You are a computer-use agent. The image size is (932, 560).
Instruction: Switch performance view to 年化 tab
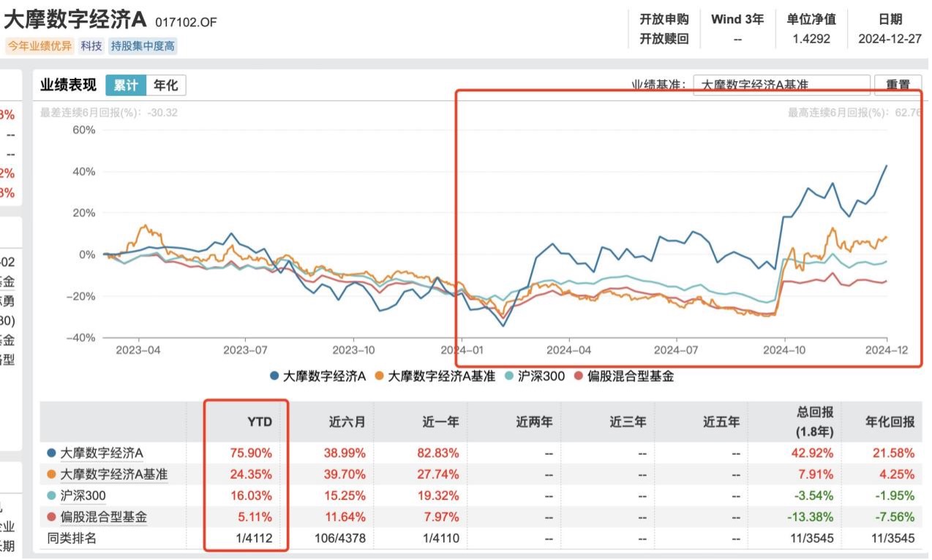166,85
